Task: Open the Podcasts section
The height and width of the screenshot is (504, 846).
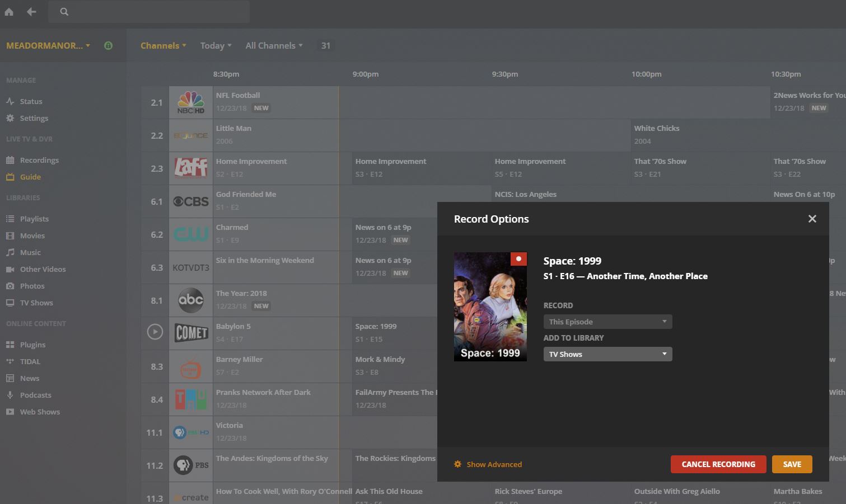Action: tap(35, 395)
